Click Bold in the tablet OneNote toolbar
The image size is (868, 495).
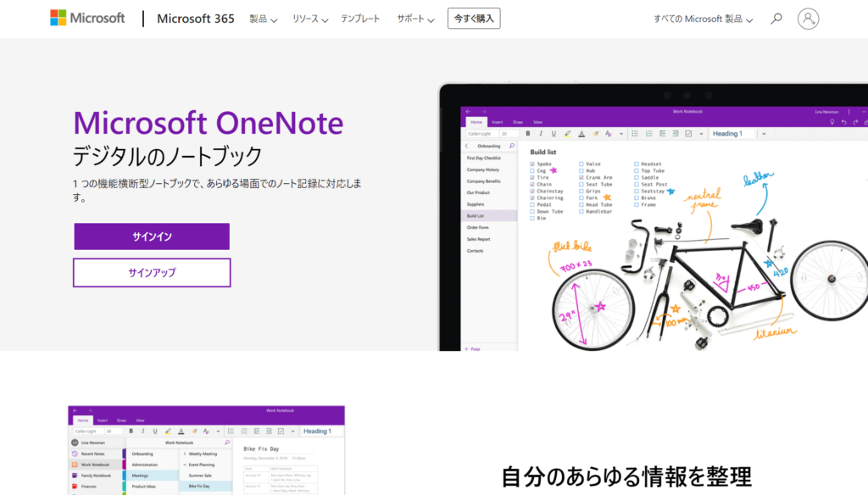[528, 133]
